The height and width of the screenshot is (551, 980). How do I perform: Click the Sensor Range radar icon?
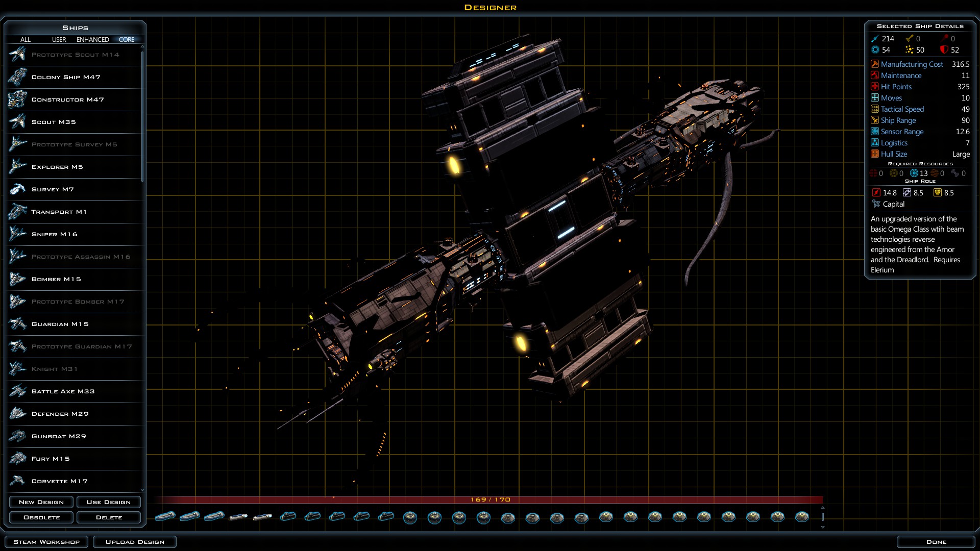(875, 132)
